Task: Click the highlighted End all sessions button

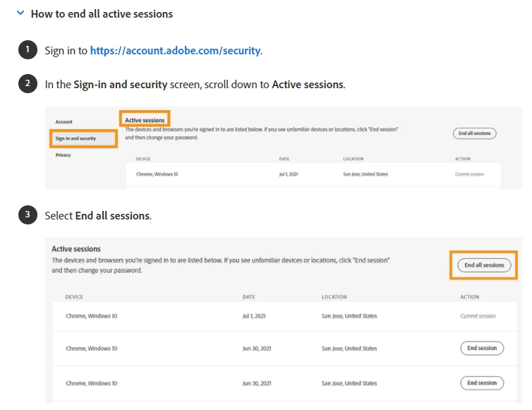Action: pyautogui.click(x=484, y=265)
